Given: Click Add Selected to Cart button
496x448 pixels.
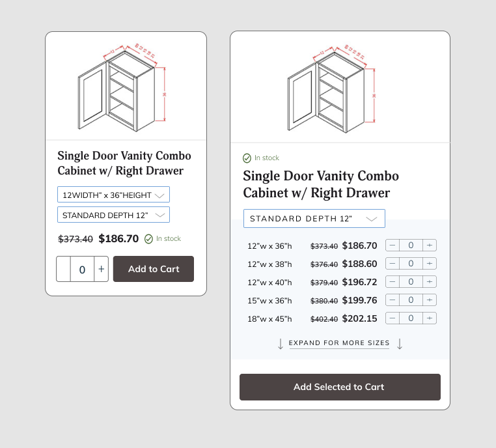Looking at the screenshot, I should tap(339, 387).
